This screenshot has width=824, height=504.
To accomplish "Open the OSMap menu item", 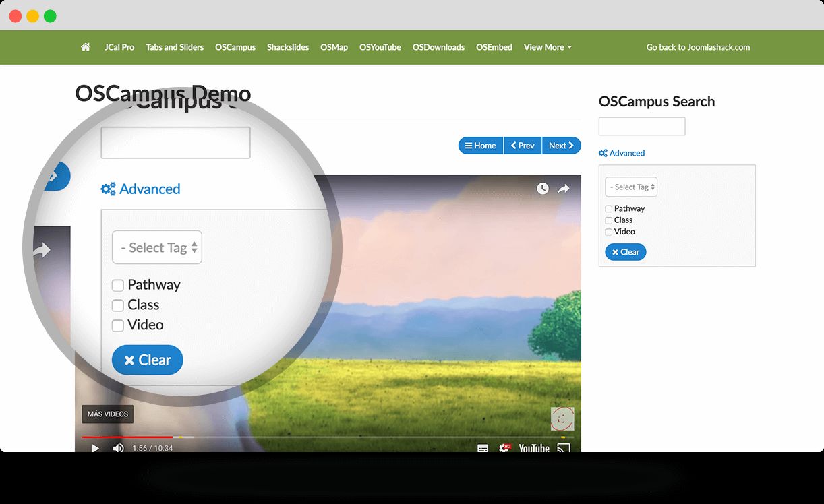I will 334,47.
